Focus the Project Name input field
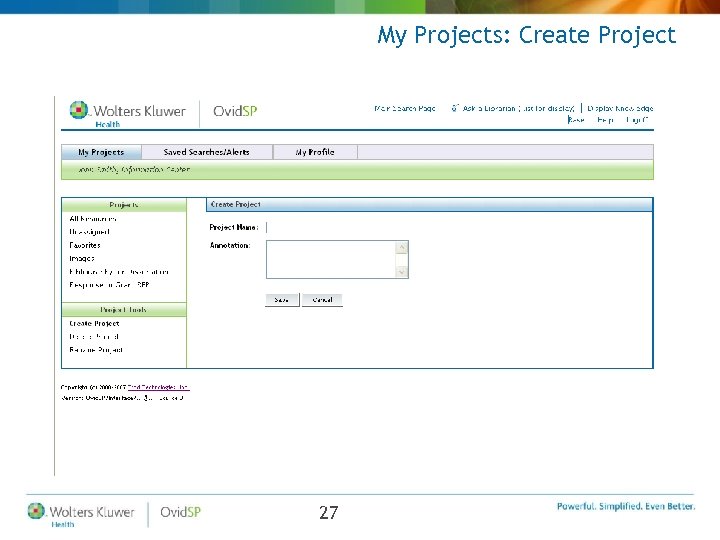This screenshot has width=720, height=540. pos(337,227)
